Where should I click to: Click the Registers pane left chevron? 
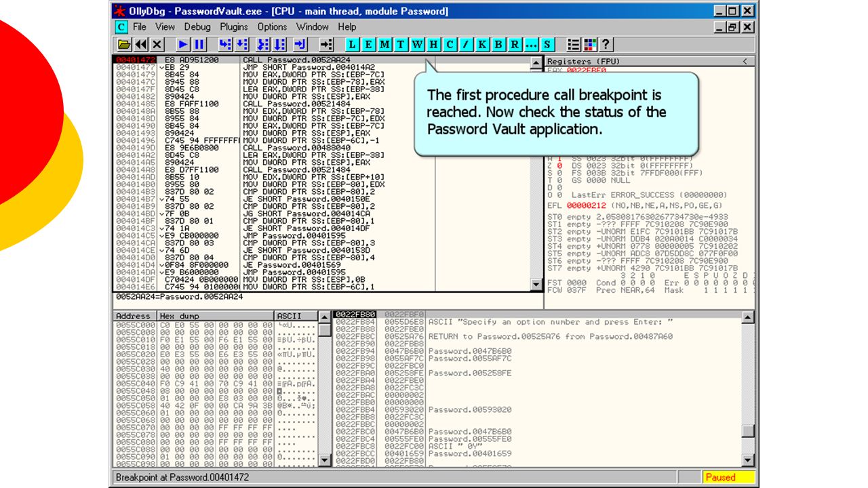click(x=746, y=62)
